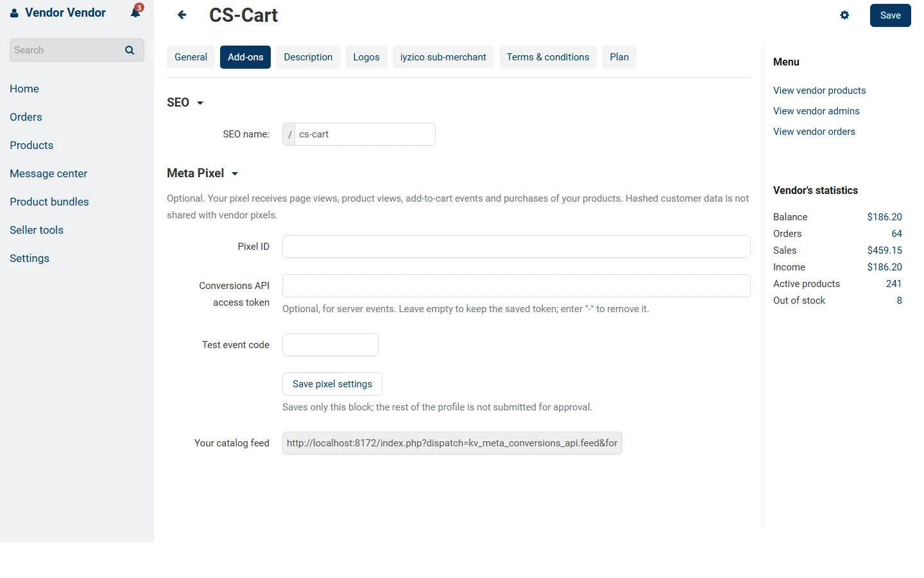Focus the Test event code field
924x578 pixels.
[x=330, y=345]
